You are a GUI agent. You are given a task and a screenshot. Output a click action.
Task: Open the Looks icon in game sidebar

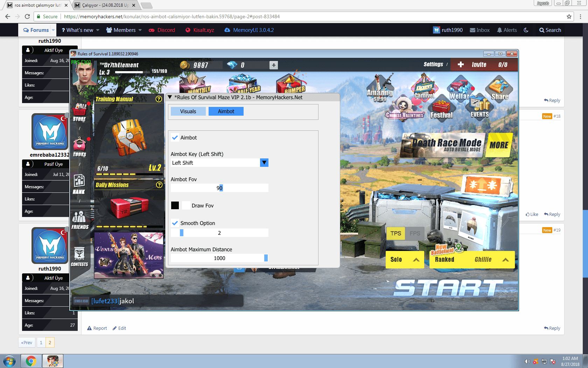tap(80, 147)
